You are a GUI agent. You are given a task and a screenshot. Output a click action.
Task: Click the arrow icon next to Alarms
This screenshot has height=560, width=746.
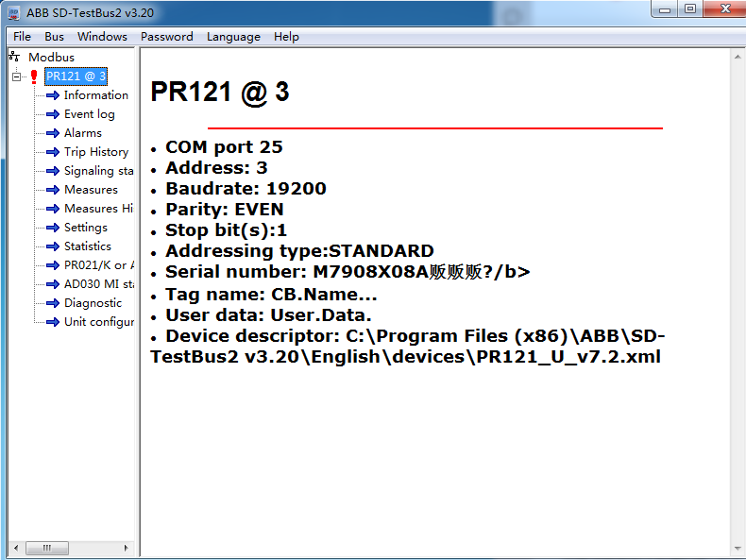(x=53, y=133)
